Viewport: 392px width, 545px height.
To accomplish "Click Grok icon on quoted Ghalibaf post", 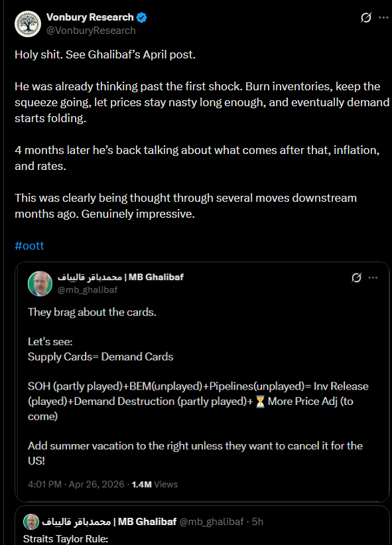I will coord(356,277).
